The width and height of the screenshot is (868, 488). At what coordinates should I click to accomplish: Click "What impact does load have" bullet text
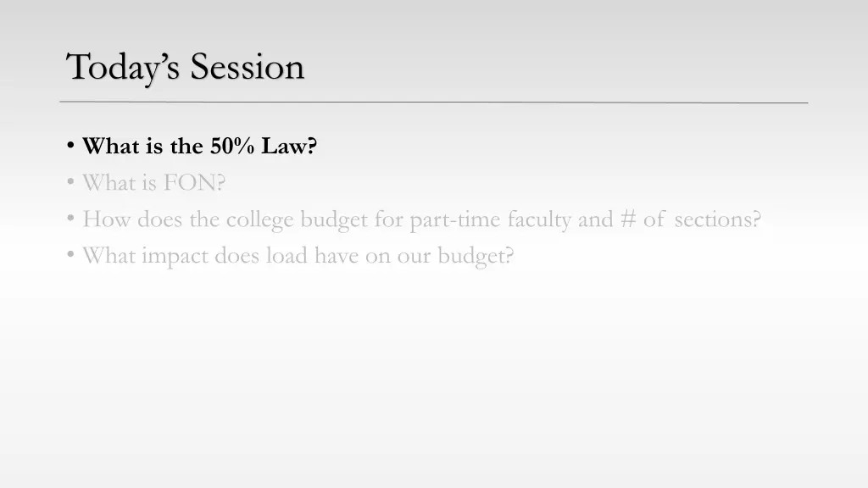(x=298, y=256)
